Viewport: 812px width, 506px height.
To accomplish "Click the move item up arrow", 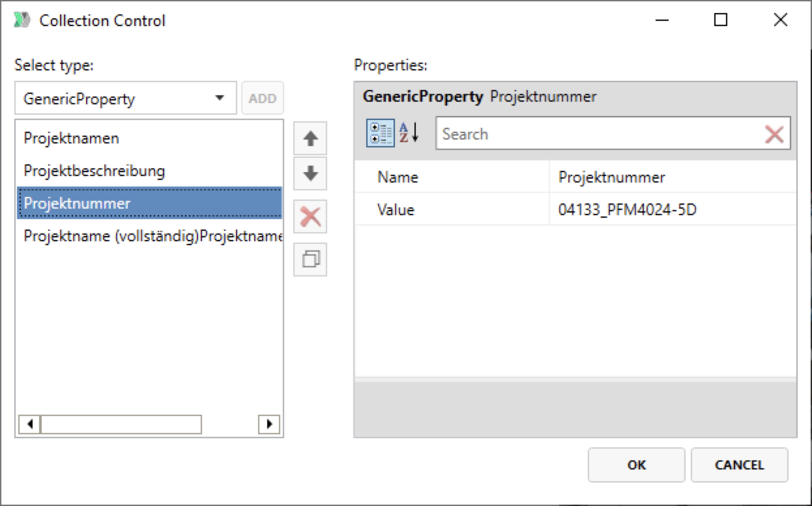I will [x=310, y=139].
